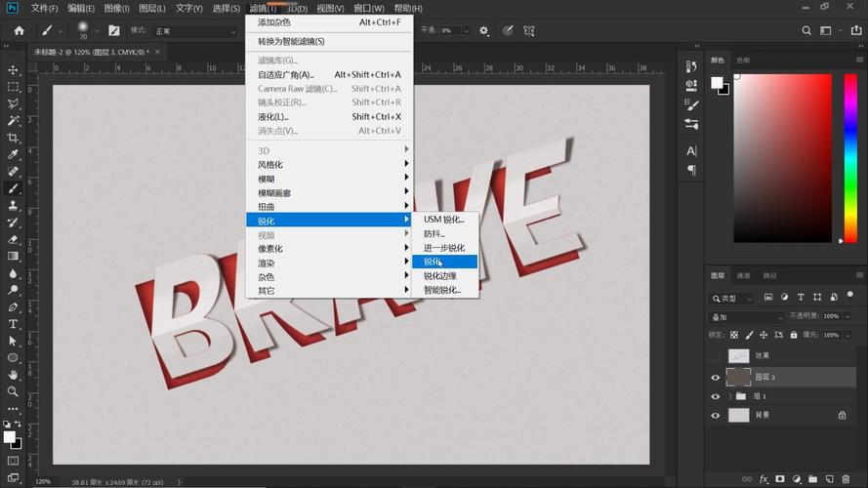Create a new group folder icon
Viewport: 868px width, 488px height.
click(812, 479)
